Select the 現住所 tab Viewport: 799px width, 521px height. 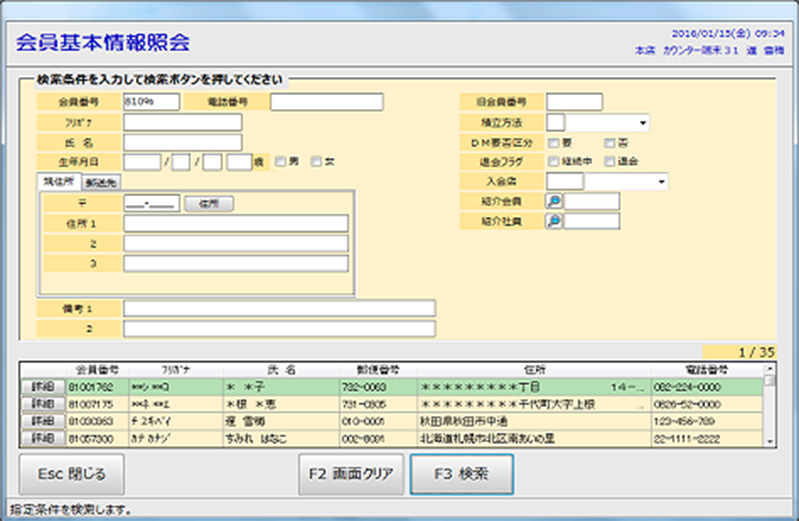pyautogui.click(x=60, y=182)
